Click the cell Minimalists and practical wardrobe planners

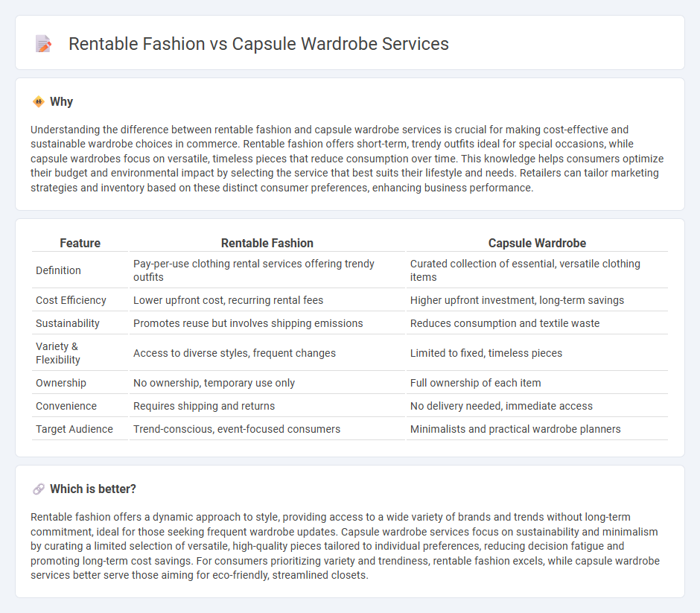click(537, 429)
